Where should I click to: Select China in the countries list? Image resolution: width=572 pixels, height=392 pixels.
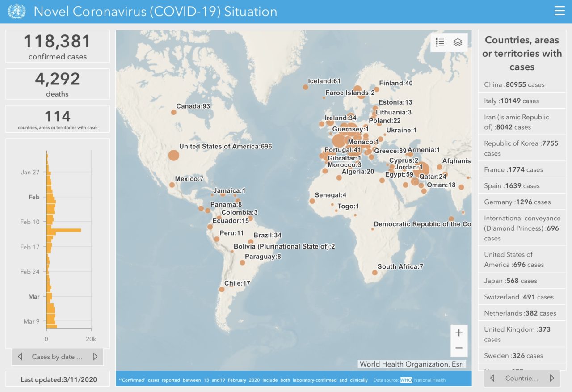click(514, 84)
